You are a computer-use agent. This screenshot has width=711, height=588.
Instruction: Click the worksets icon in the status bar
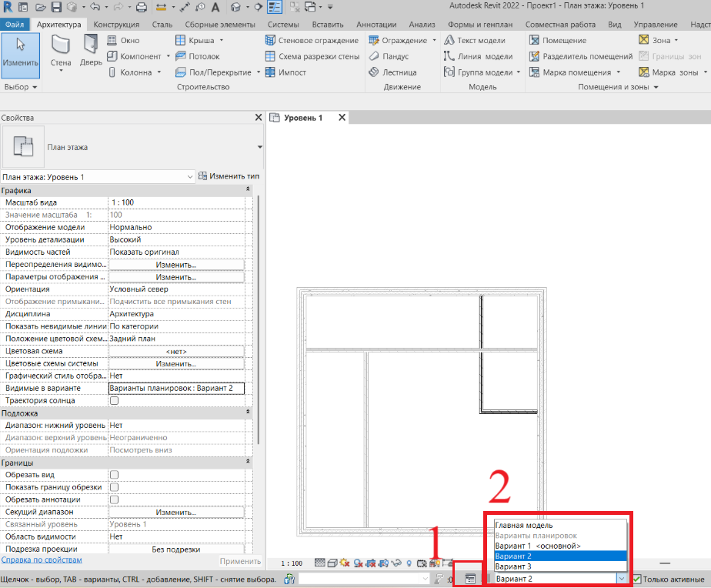[289, 579]
